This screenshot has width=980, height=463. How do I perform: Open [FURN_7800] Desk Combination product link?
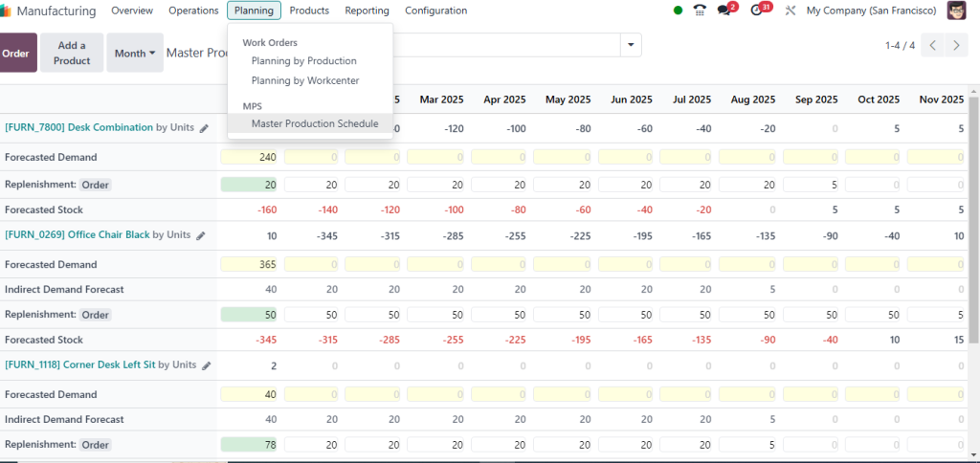point(78,127)
